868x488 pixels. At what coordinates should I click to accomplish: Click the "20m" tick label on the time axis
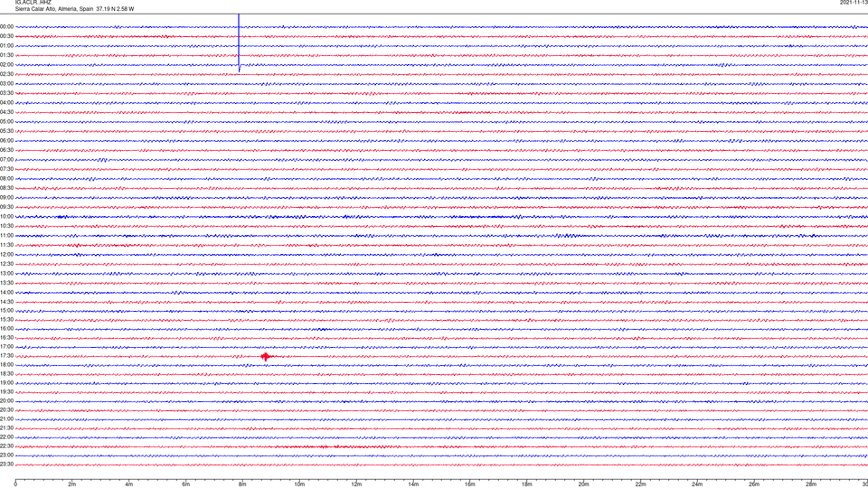[583, 484]
